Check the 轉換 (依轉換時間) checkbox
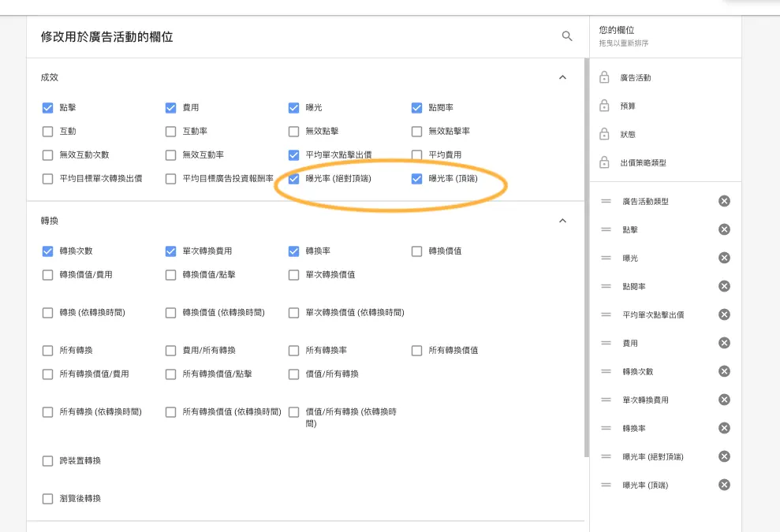The image size is (780, 532). pos(48,312)
